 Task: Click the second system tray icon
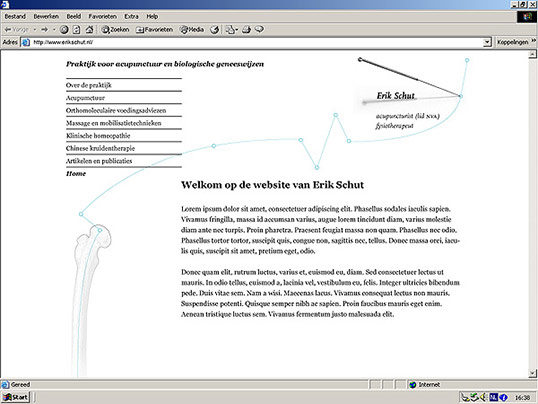tap(475, 397)
